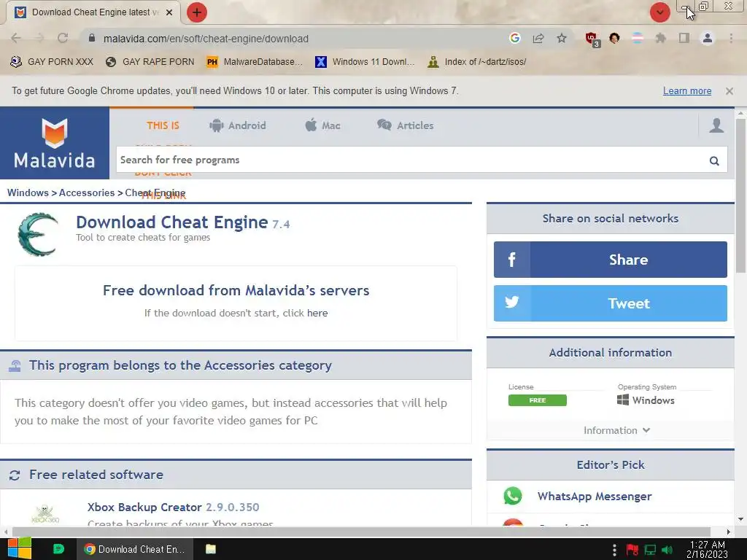Close the Download Cheat Engine browser tab
This screenshot has height=560, width=747.
(169, 12)
